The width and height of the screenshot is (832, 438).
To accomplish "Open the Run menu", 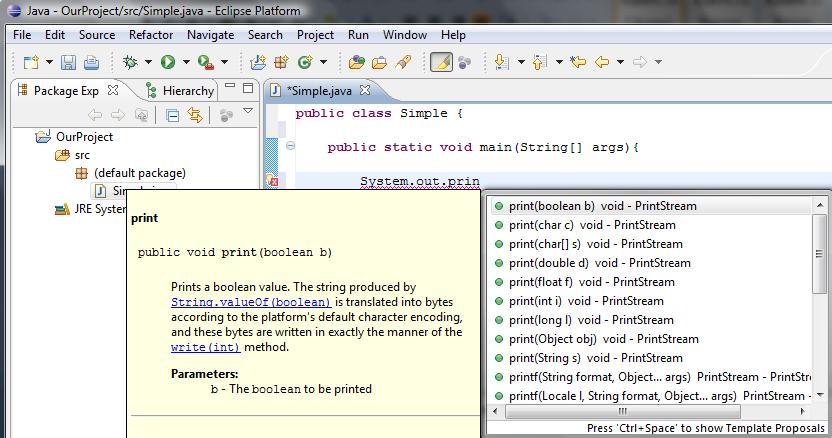I will click(x=358, y=35).
